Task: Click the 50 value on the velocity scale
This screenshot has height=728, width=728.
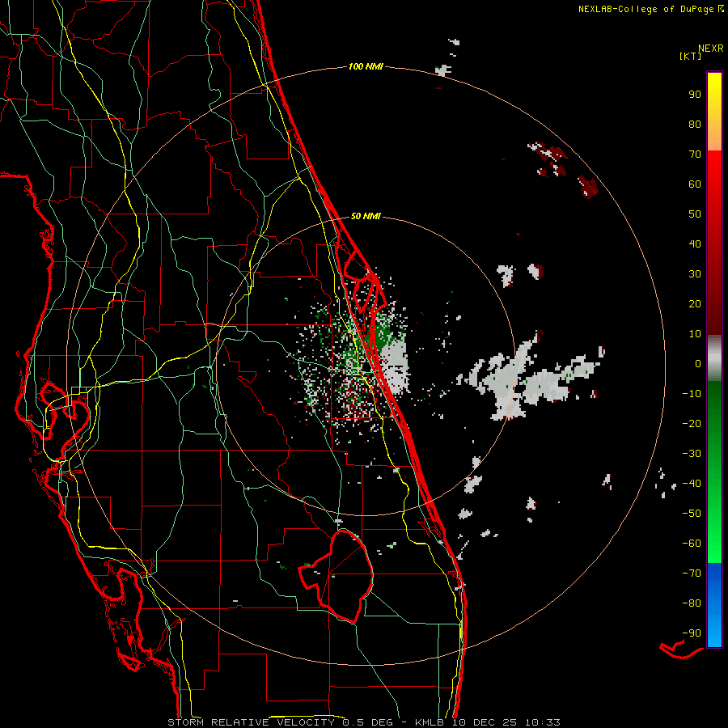Action: [x=695, y=214]
